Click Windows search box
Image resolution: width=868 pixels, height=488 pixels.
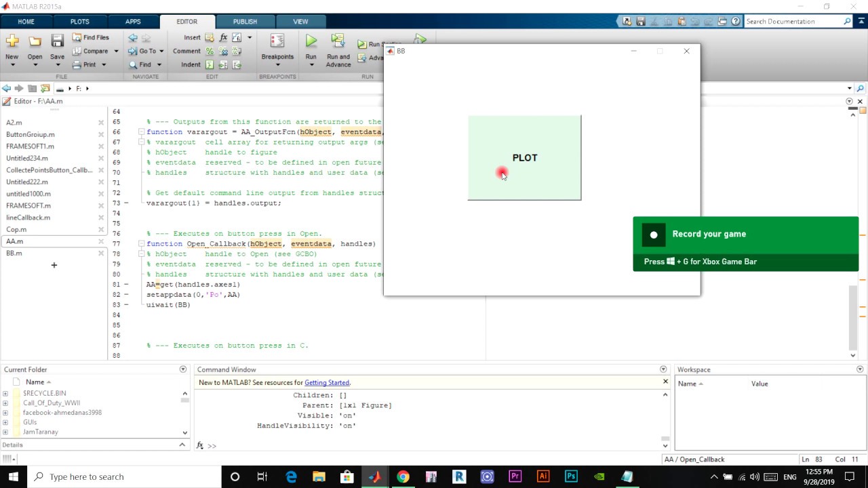(124, 476)
